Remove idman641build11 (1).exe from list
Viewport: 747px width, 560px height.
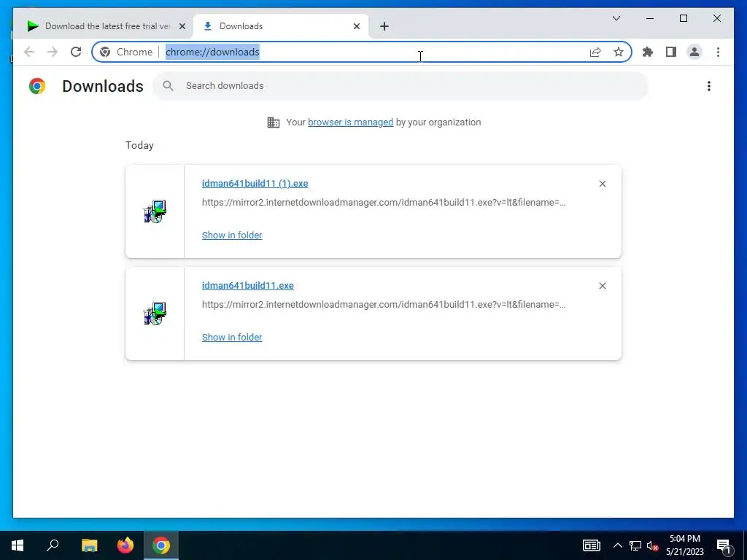(x=602, y=184)
